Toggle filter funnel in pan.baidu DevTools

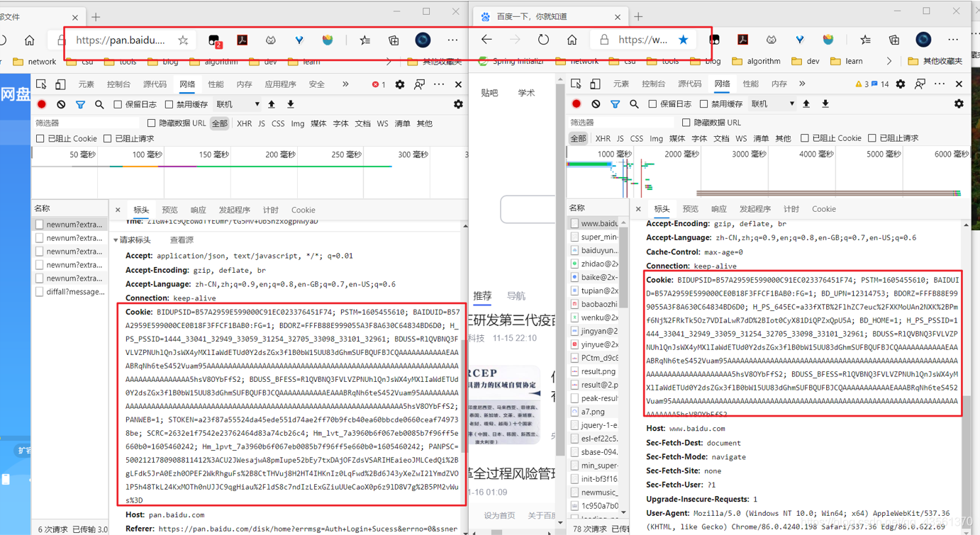coord(80,104)
